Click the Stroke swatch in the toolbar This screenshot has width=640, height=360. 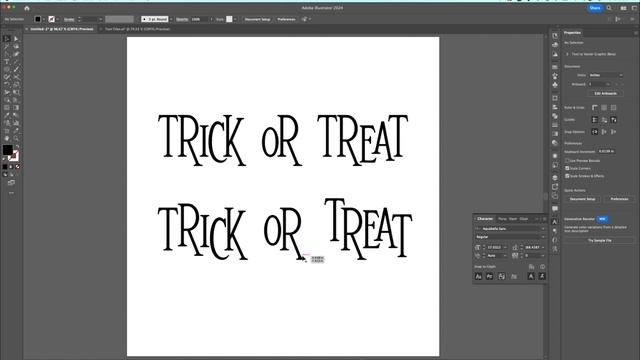[14, 156]
